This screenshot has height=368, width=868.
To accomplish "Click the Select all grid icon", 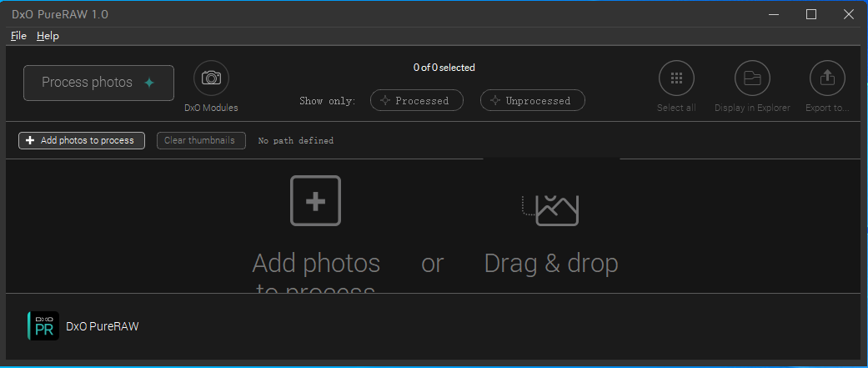I will click(x=676, y=78).
